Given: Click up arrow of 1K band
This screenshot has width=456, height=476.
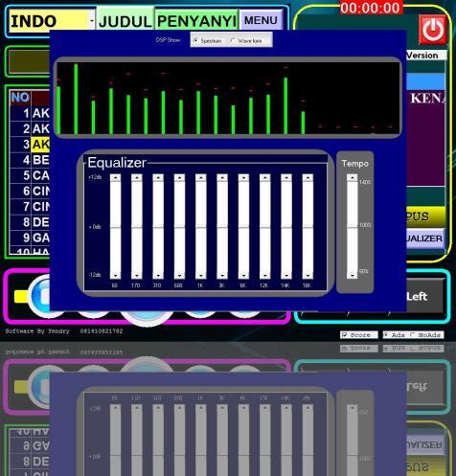Looking at the screenshot, I should pos(201,177).
